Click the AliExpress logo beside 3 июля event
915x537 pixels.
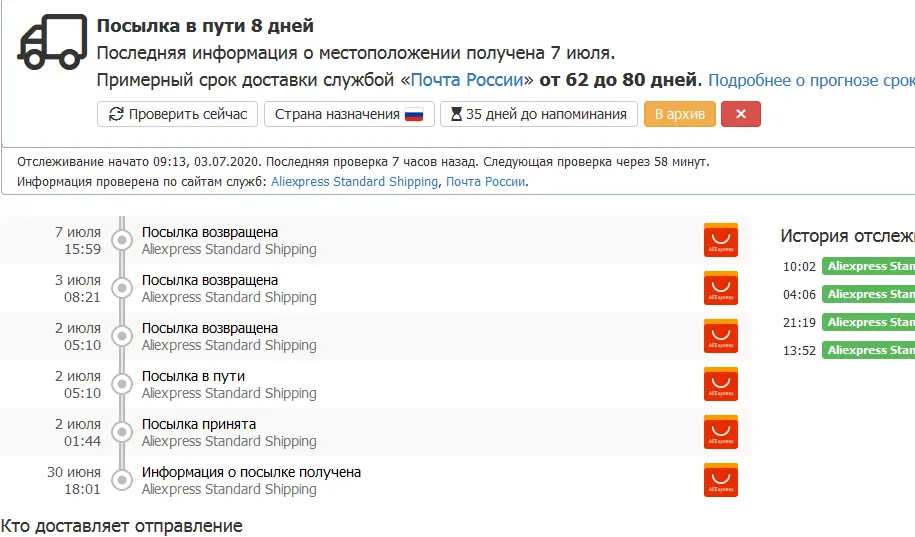pyautogui.click(x=721, y=288)
